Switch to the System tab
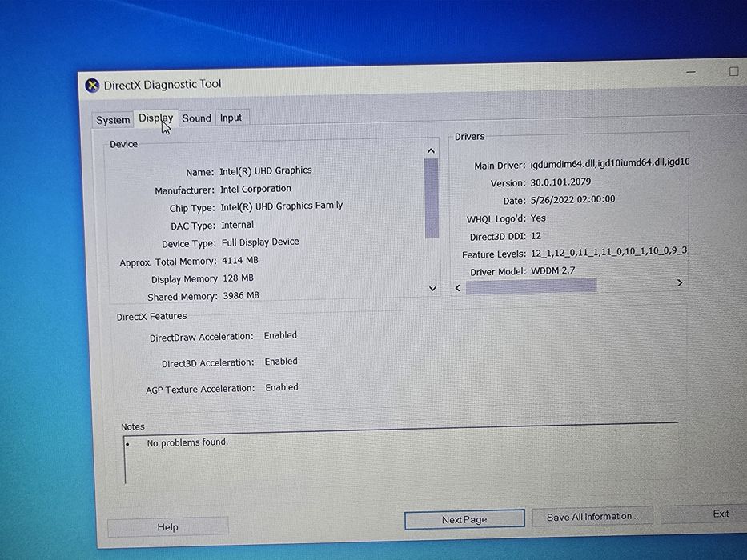 tap(113, 120)
